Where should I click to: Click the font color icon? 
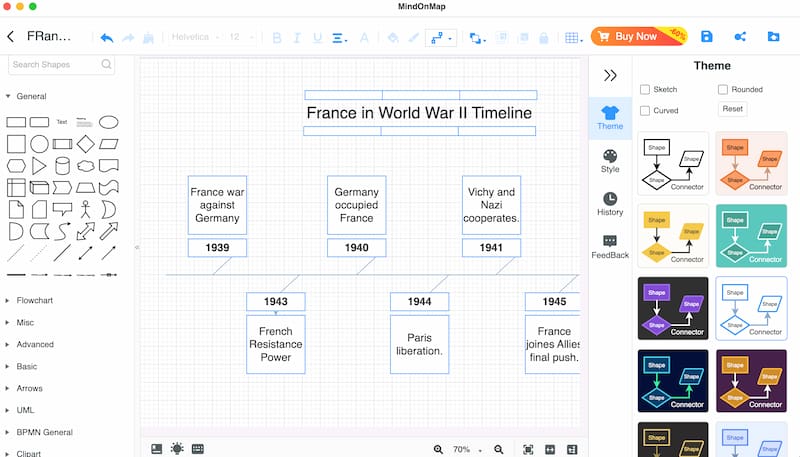(x=364, y=38)
